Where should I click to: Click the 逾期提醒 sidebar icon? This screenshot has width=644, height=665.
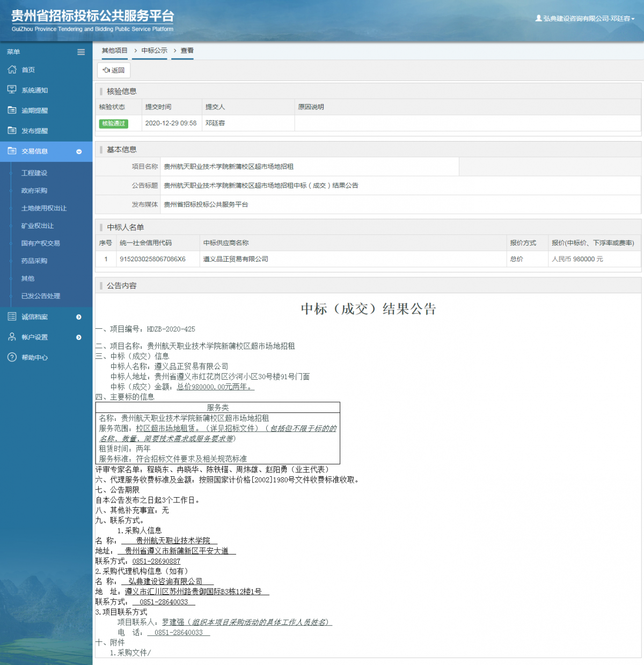tap(12, 110)
